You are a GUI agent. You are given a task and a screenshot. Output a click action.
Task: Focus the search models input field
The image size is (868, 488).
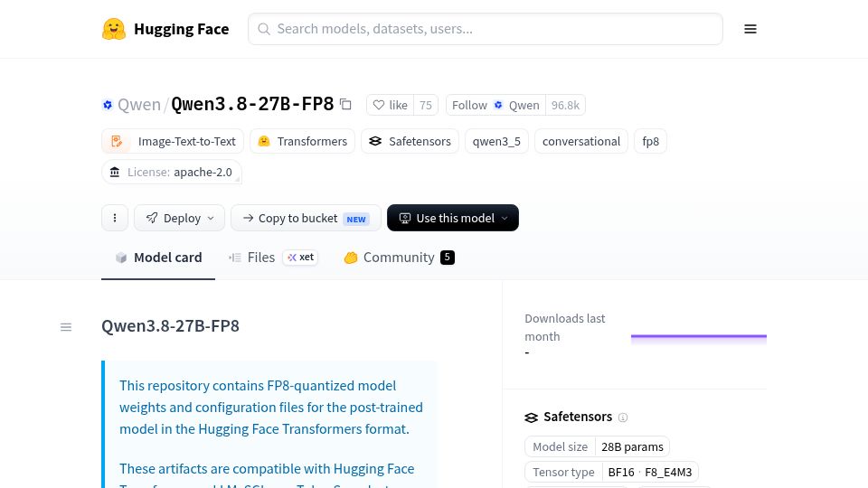click(486, 29)
